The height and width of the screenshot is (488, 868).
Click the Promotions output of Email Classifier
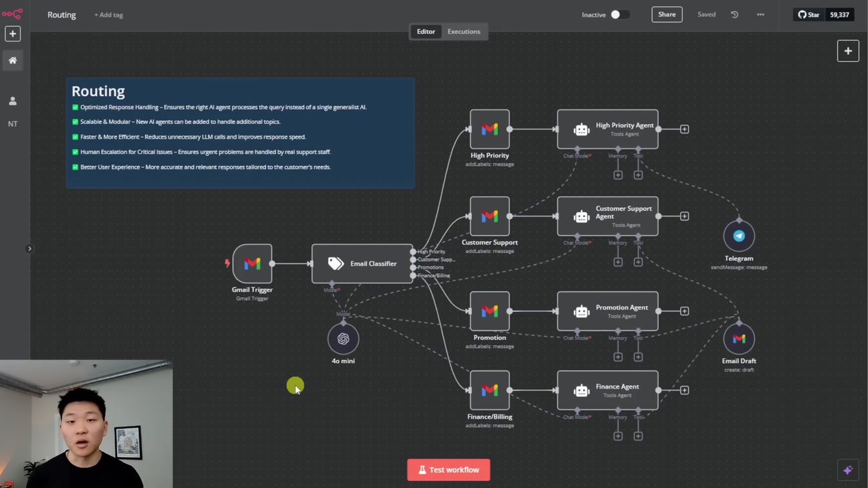[413, 267]
